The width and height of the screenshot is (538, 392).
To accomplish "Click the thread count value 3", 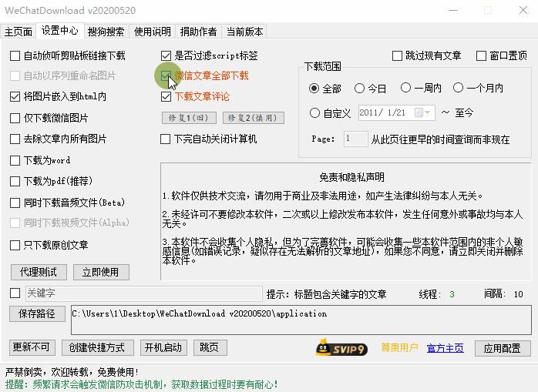I will (x=452, y=294).
